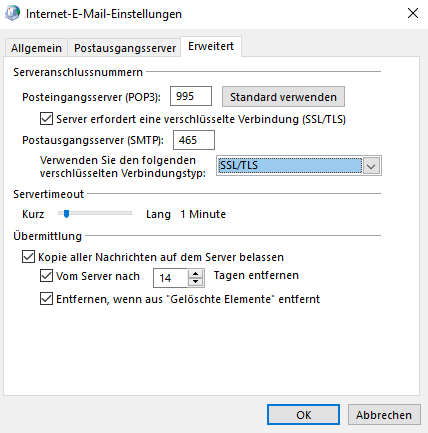Close the Internet-E-Mail-Einstellungen dialog
The width and height of the screenshot is (428, 433).
click(x=413, y=13)
